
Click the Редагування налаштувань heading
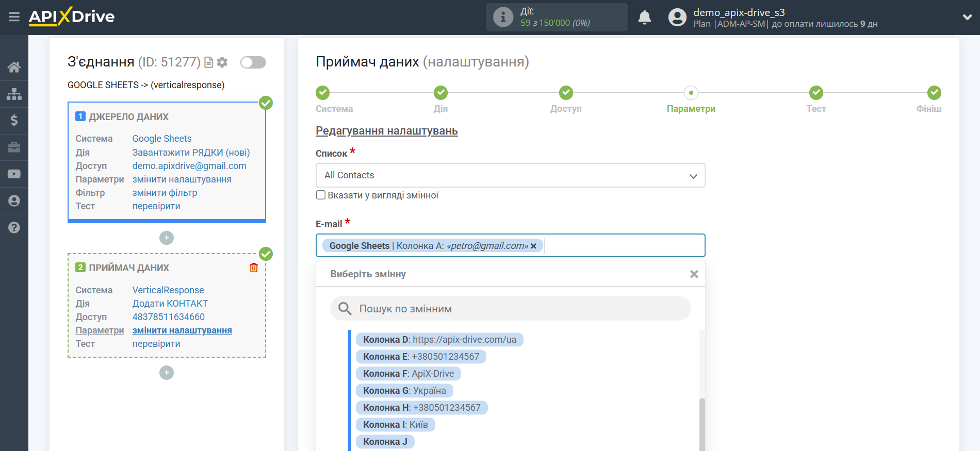click(x=387, y=131)
